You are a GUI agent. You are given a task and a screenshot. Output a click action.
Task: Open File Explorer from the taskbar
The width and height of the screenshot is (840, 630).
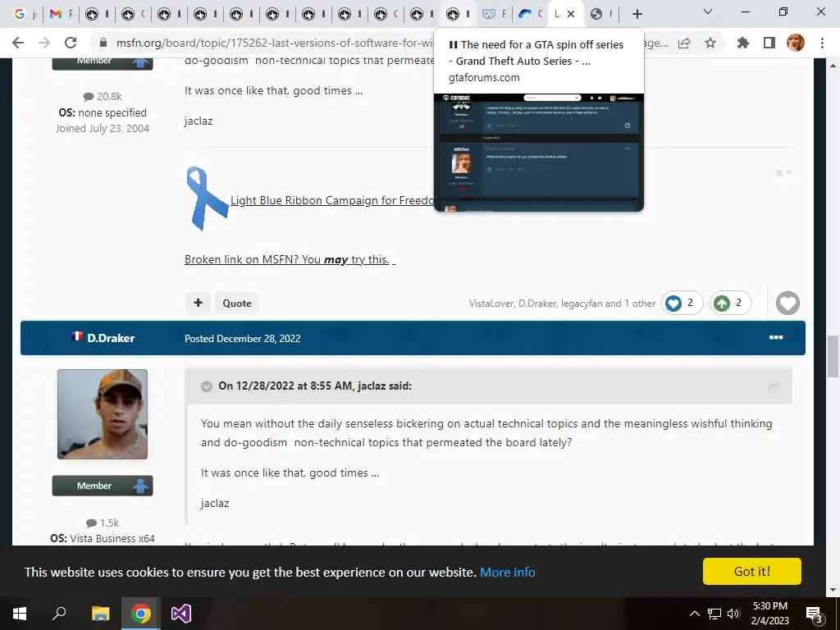(100, 614)
